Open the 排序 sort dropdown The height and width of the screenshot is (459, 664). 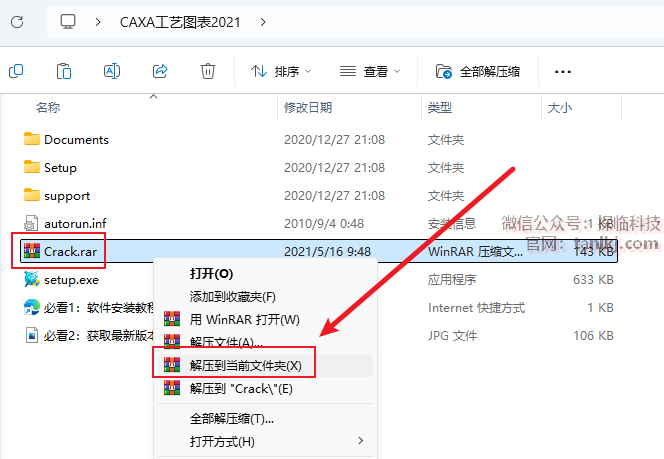pos(281,72)
